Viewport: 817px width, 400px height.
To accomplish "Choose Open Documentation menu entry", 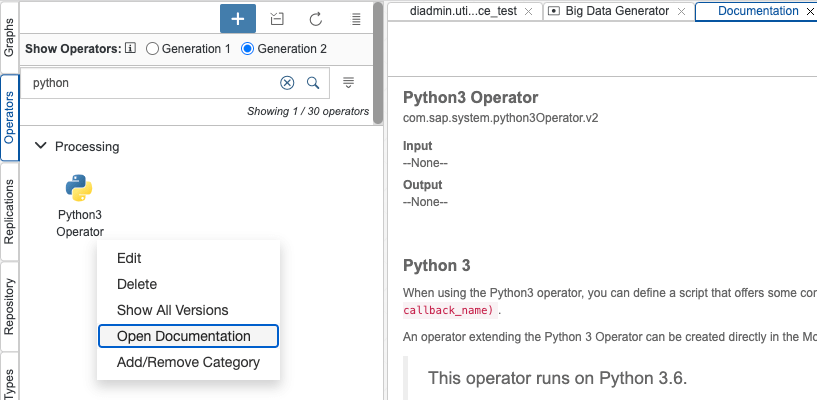I will click(x=188, y=336).
